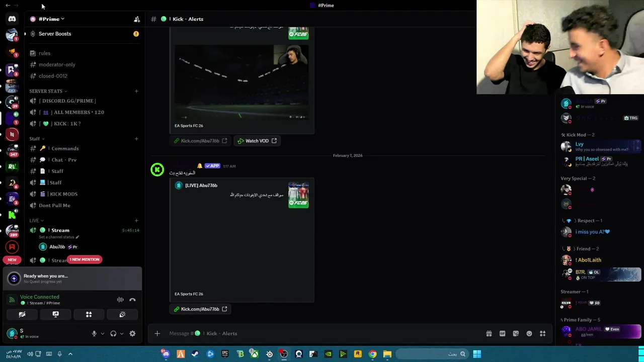Open member ABO JAMIL in Prime Family
The width and height of the screenshot is (644, 362).
[x=600, y=331]
